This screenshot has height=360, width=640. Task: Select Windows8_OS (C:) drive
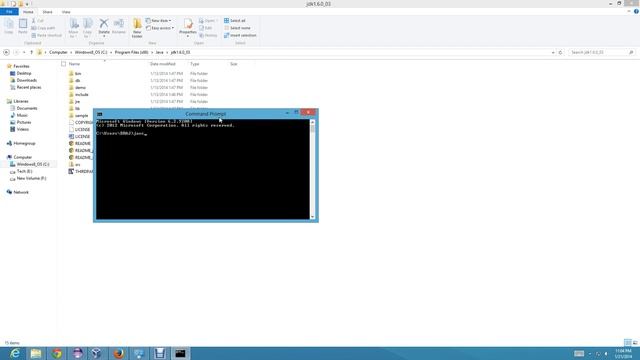click(33, 164)
